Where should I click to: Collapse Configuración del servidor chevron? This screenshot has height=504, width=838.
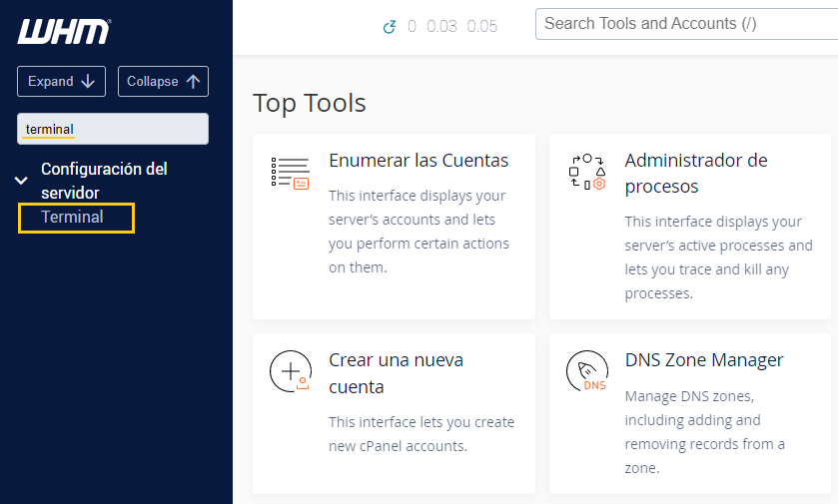point(21,181)
